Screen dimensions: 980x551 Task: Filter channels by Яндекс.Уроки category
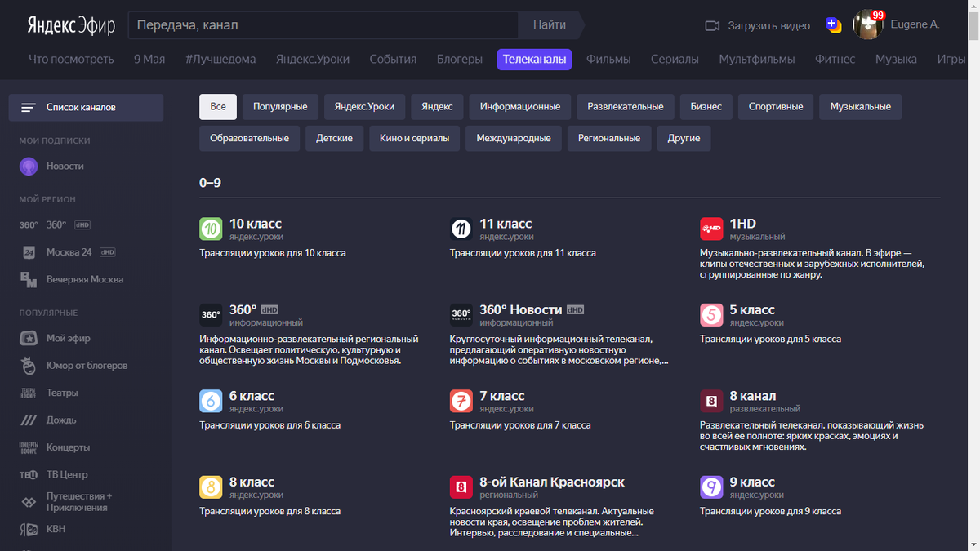click(x=364, y=107)
